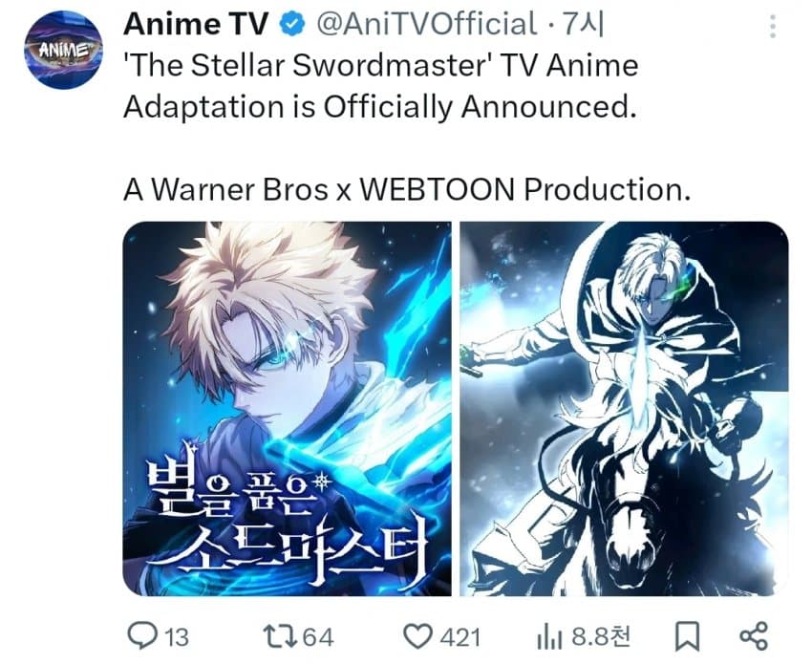
Task: Open the share icon menu
Action: 754,636
